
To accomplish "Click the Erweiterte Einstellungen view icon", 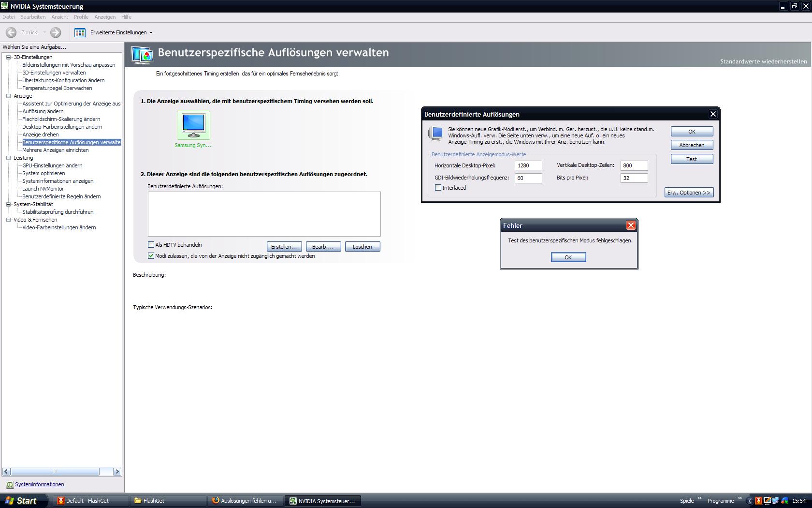I will click(x=80, y=32).
